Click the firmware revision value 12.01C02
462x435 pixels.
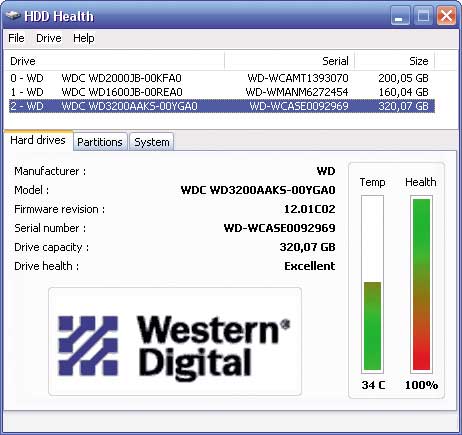310,209
